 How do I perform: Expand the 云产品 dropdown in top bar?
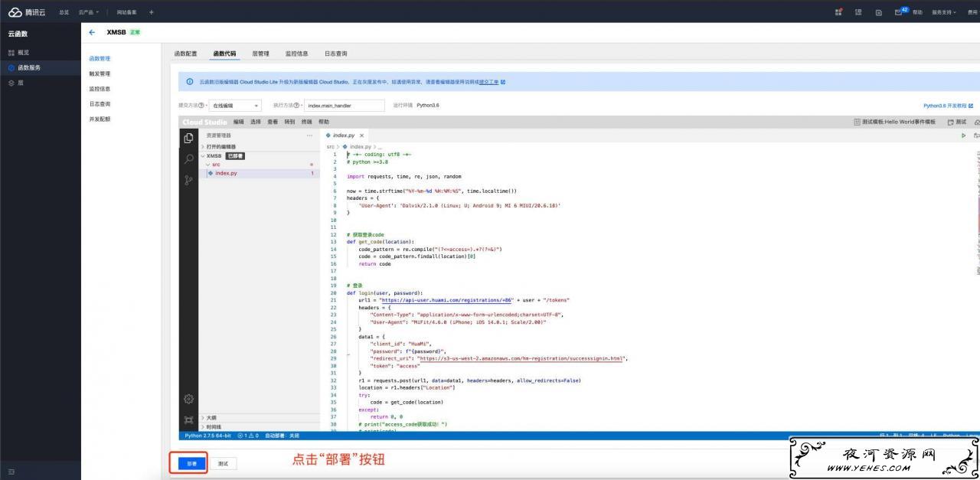(x=89, y=12)
